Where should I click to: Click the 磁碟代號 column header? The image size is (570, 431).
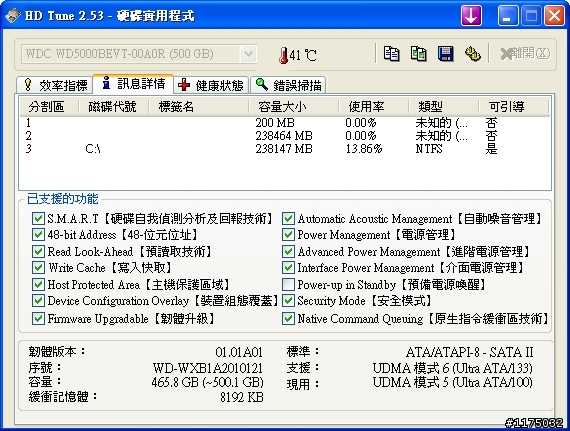(x=113, y=107)
